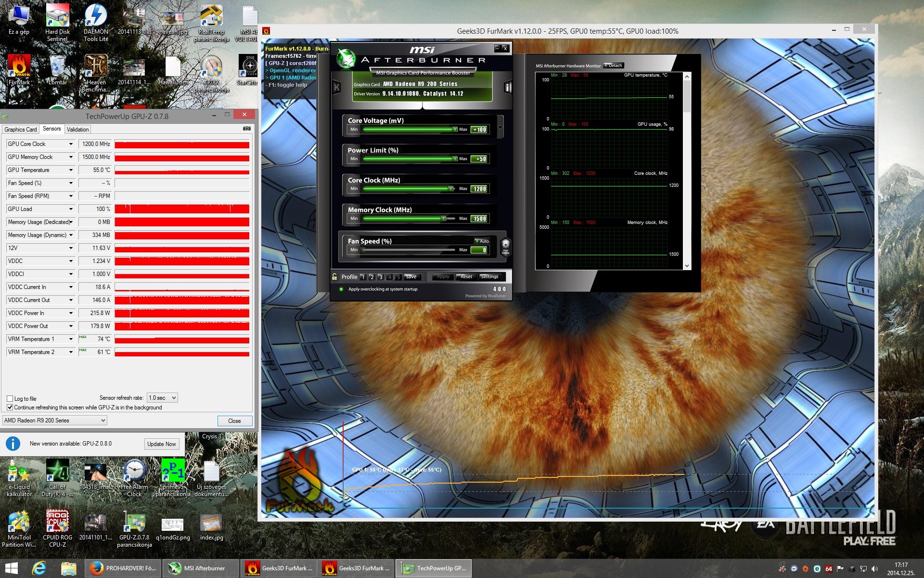Click the Memory Clock slider handle
The image size is (924, 578).
pos(443,219)
